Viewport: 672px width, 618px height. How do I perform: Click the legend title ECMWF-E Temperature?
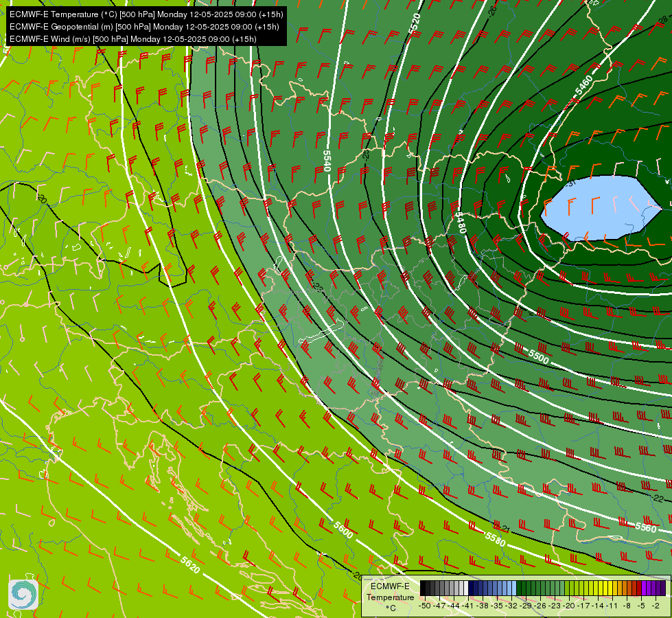click(x=390, y=592)
